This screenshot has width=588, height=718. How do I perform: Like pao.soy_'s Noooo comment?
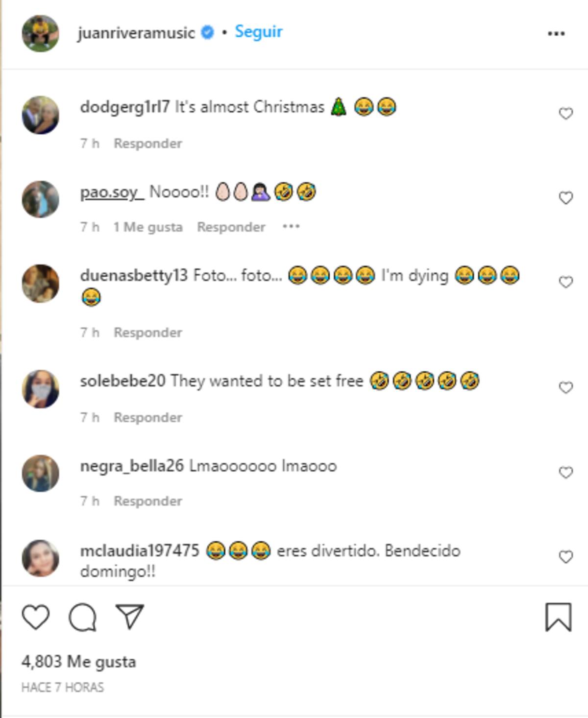(x=565, y=198)
